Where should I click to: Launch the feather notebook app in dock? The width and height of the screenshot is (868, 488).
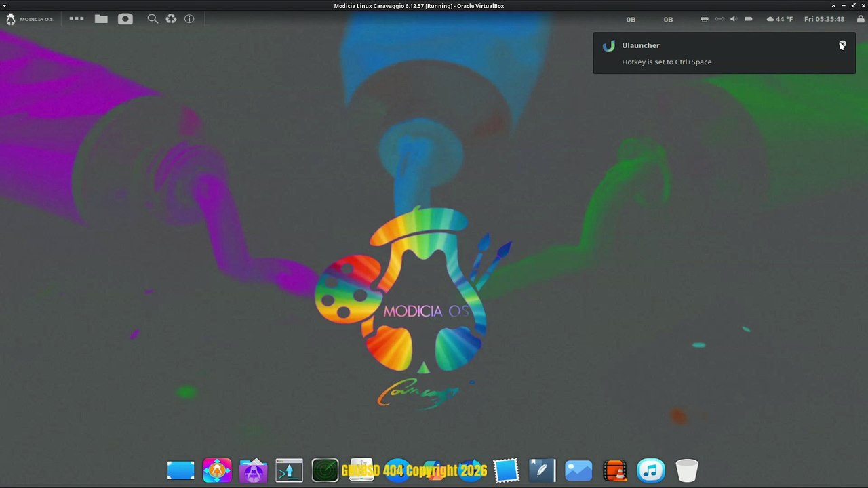click(x=542, y=470)
